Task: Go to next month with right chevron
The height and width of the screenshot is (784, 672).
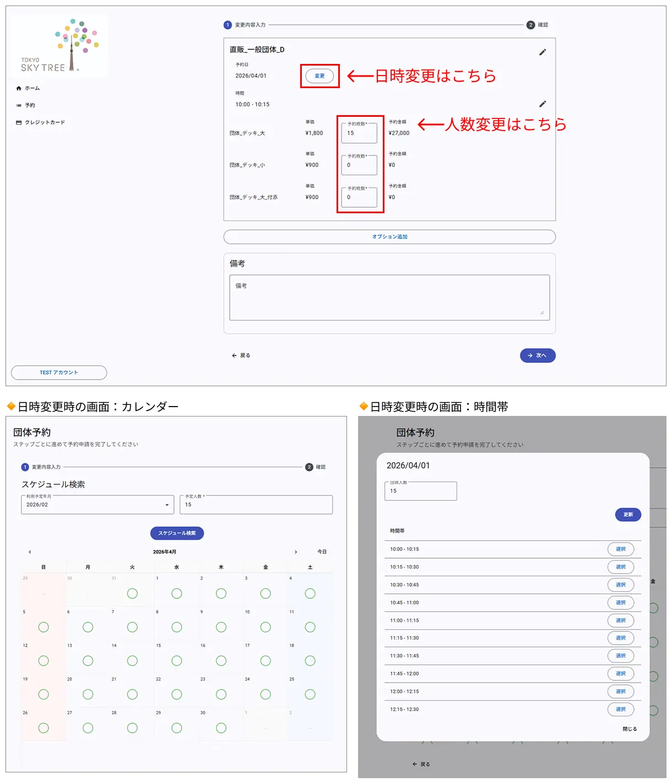Action: pos(296,551)
